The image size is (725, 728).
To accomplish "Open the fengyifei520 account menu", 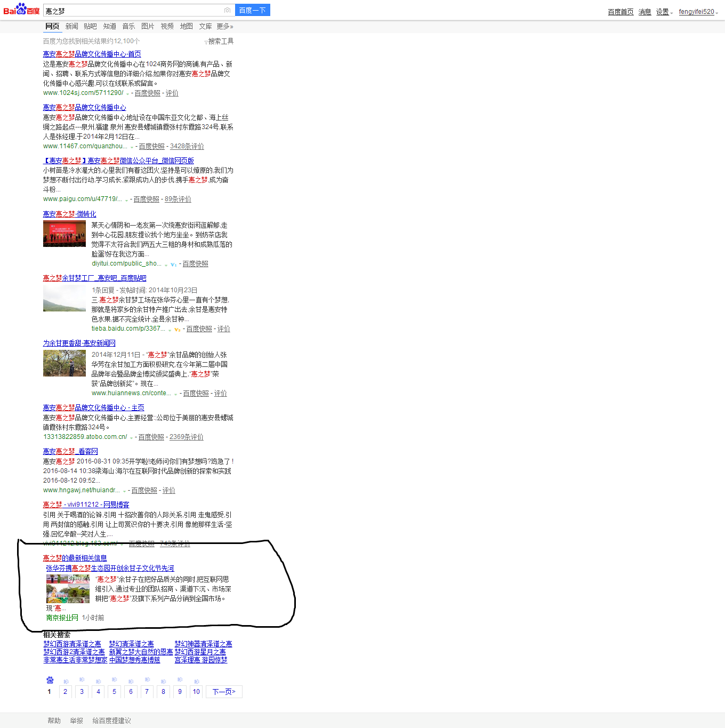I will point(698,12).
